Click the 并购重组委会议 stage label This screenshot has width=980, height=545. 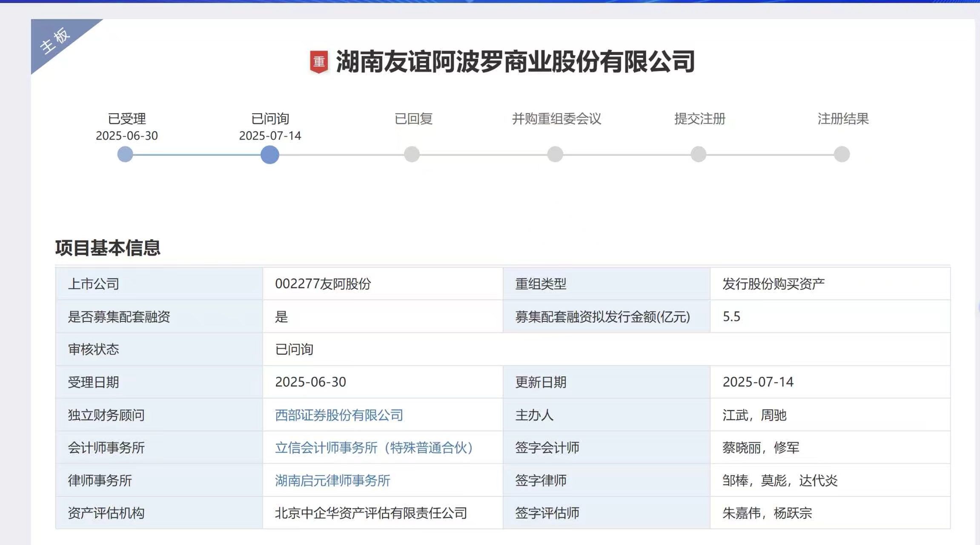pos(557,119)
